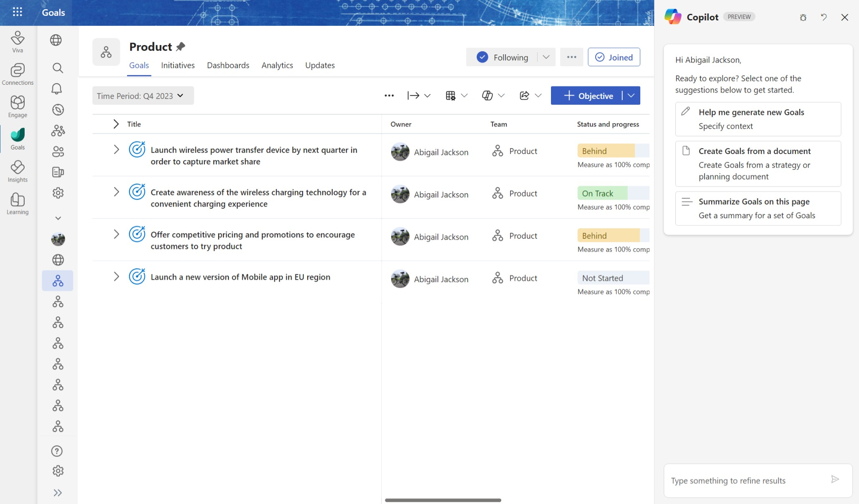This screenshot has width=859, height=504.
Task: Select Joined button on Product group
Action: click(614, 57)
